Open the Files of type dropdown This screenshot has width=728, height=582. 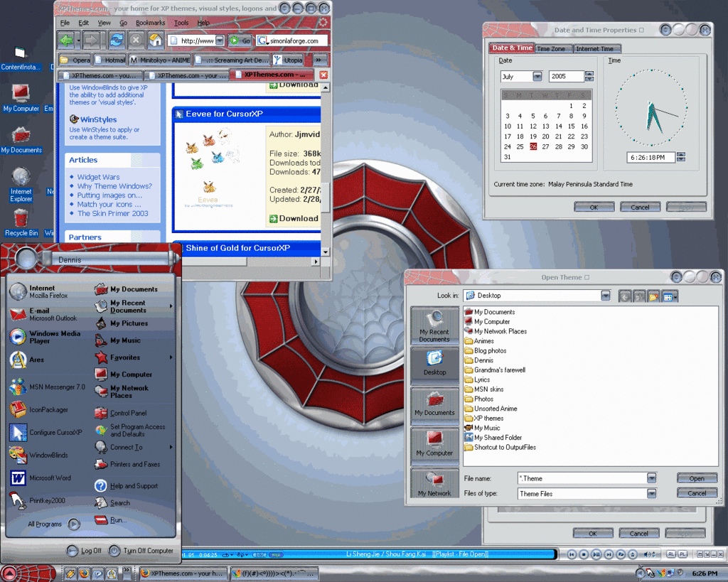coord(651,493)
